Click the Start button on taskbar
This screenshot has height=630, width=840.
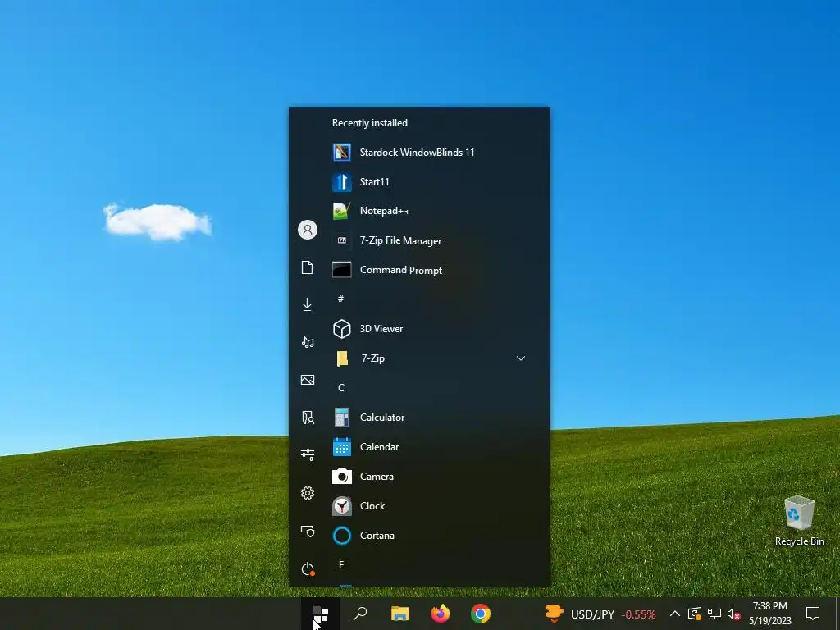coord(321,614)
